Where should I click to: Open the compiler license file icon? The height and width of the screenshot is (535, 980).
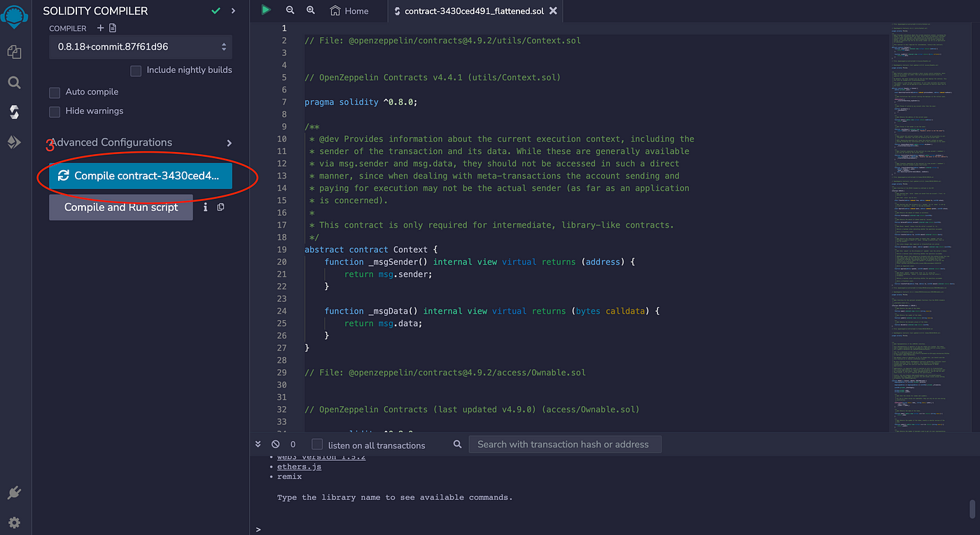click(x=113, y=28)
